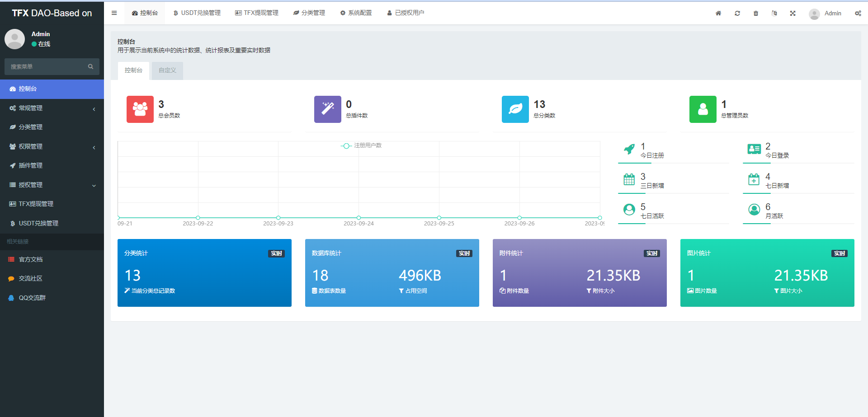This screenshot has height=417, width=868.
Task: Toggle fullscreen using the expand arrows icon
Action: pyautogui.click(x=793, y=13)
